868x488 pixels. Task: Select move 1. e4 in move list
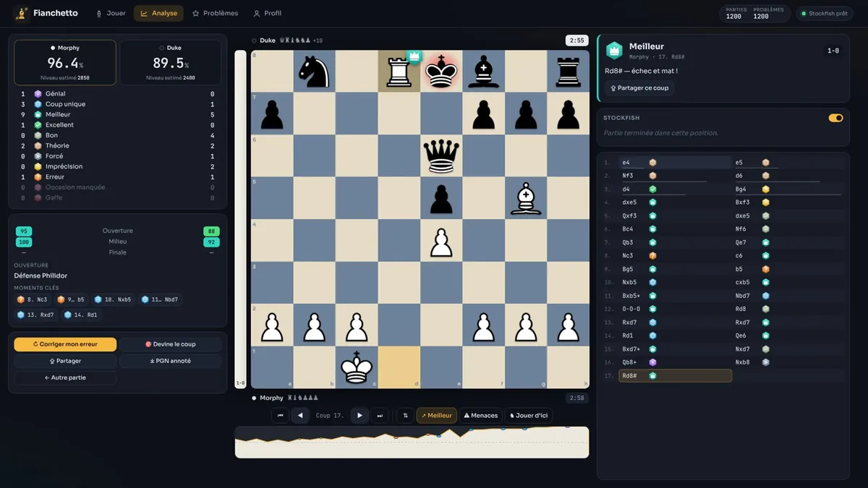click(676, 163)
